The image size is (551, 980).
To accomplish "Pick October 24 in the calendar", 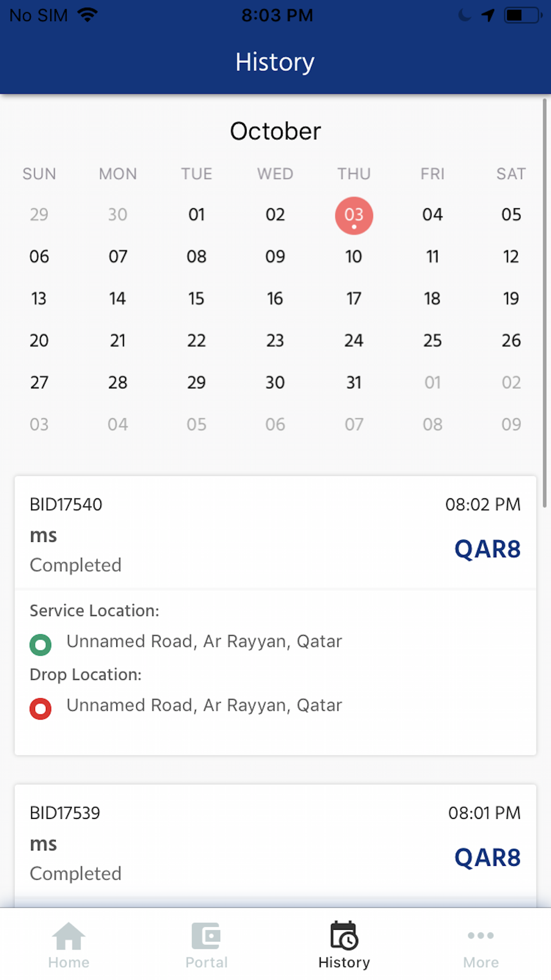I will pyautogui.click(x=354, y=341).
